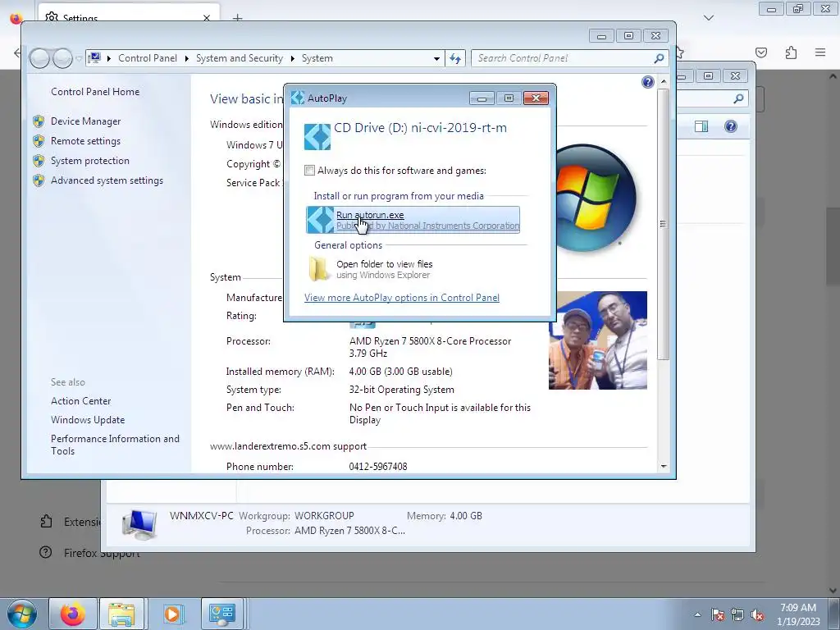Click the preview pane icon in Explorer window behind
Screen dimensions: 840x630
[x=701, y=126]
